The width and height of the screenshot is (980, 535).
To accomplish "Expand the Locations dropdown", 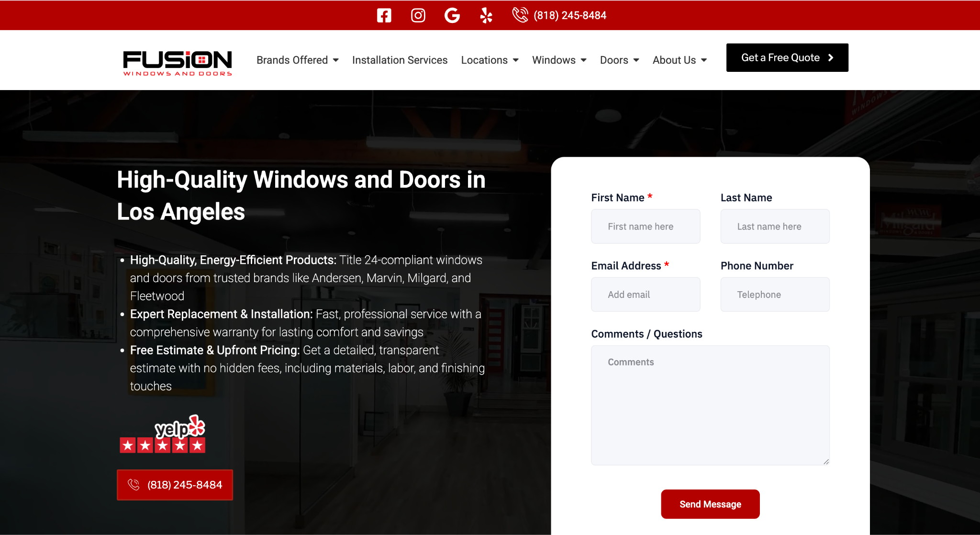I will (x=490, y=60).
